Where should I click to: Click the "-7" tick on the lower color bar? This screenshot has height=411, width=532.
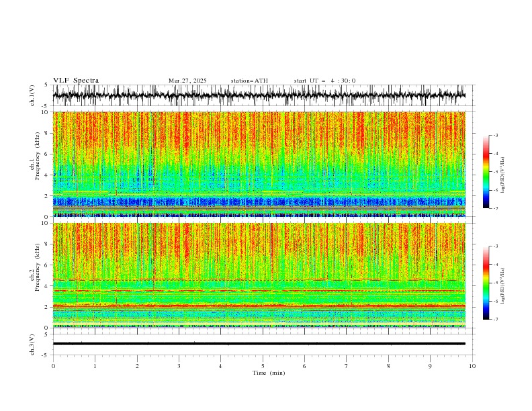(x=495, y=320)
